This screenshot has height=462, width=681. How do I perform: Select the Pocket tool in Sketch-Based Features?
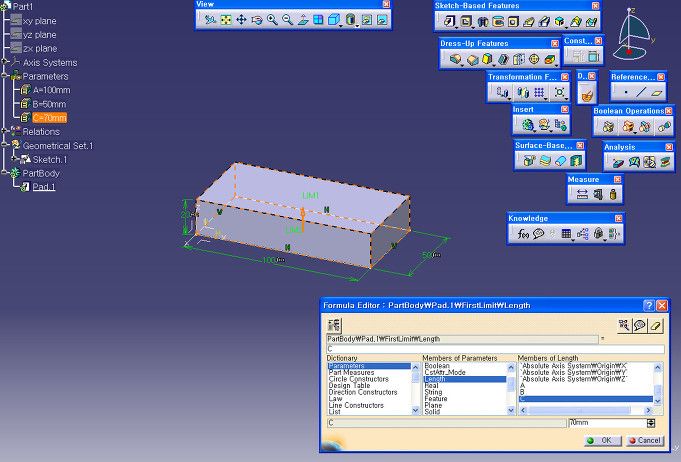click(x=466, y=21)
